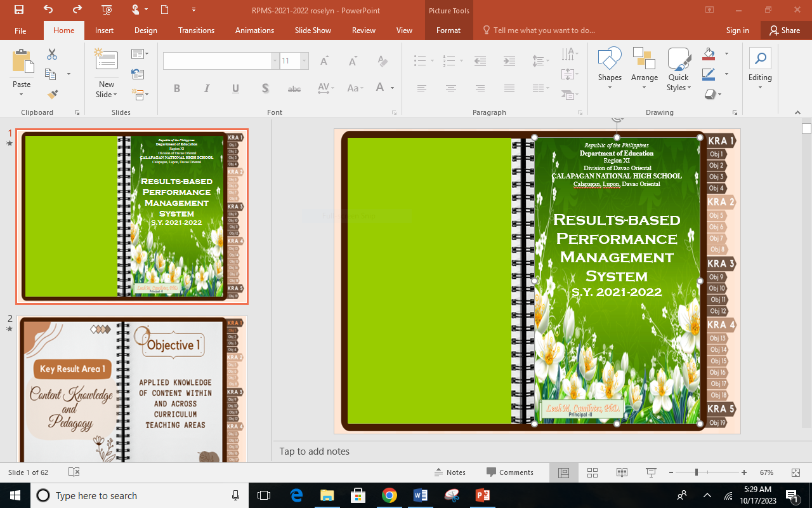
Task: Toggle text Shadow
Action: pyautogui.click(x=265, y=88)
